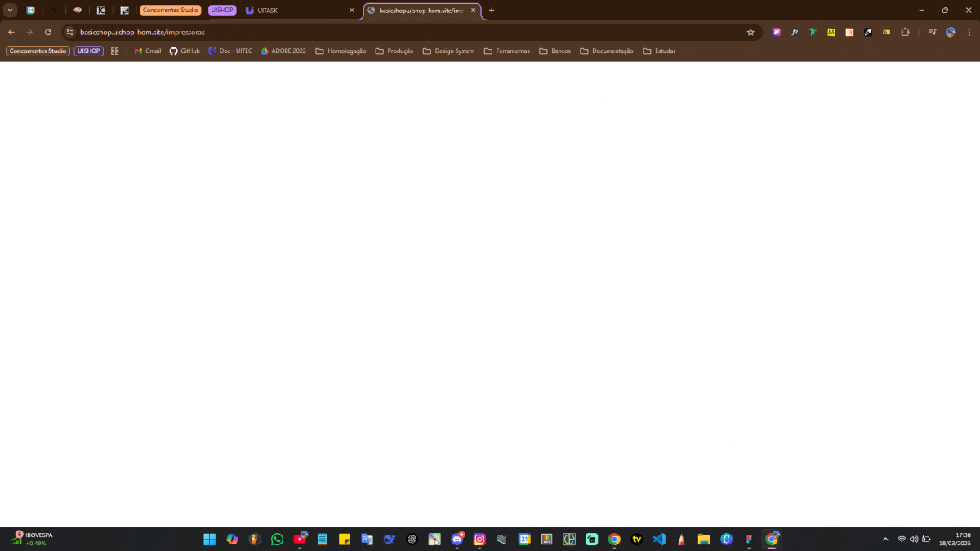Open the Gmail bookmark link

pyautogui.click(x=148, y=51)
